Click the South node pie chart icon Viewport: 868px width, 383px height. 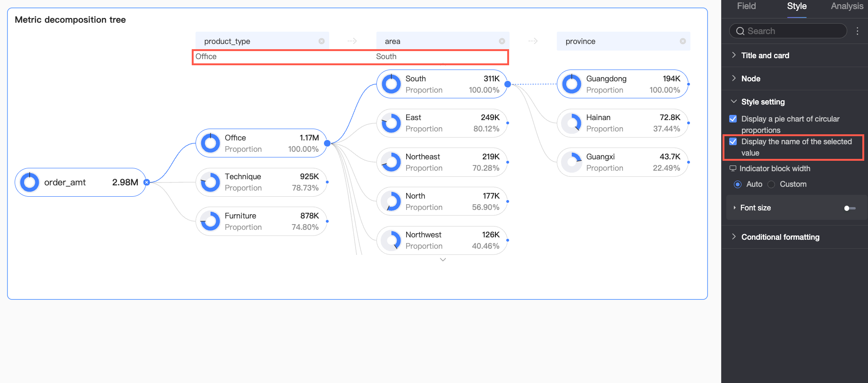[391, 84]
